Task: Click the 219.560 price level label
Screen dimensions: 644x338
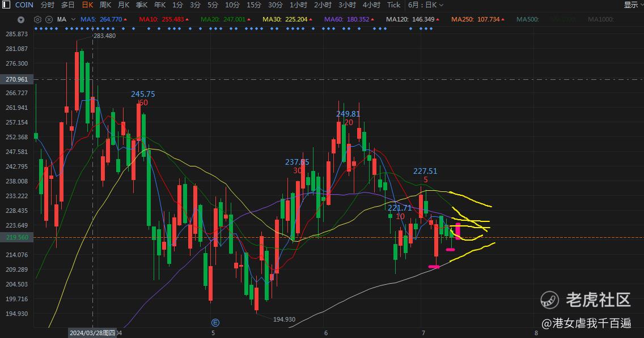Action: 17,237
